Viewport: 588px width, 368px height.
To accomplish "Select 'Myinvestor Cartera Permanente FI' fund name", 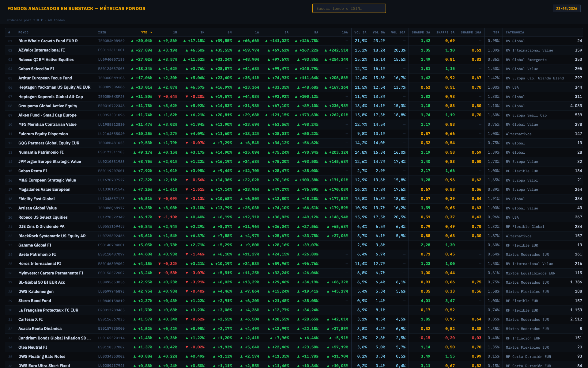I will [x=51, y=273].
